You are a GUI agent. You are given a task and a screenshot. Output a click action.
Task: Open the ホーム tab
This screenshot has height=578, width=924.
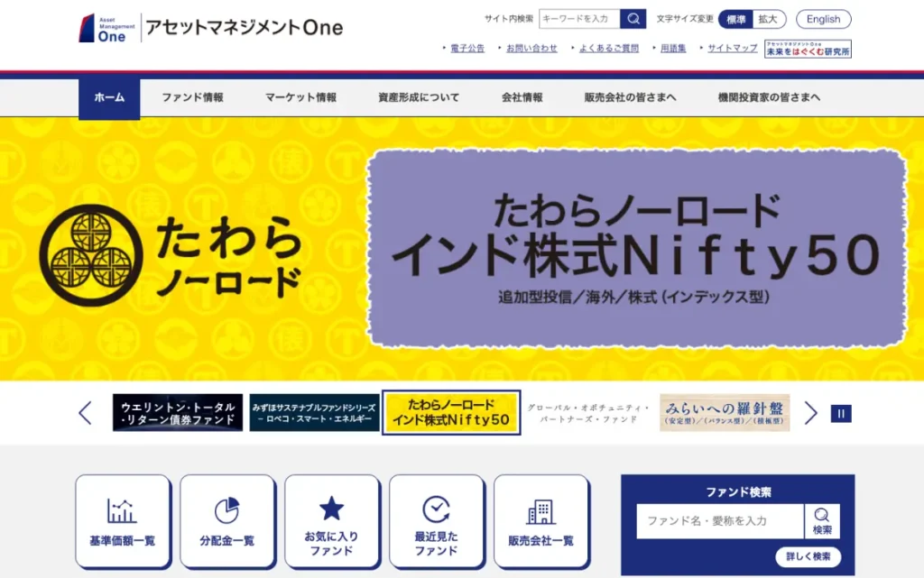click(x=109, y=97)
